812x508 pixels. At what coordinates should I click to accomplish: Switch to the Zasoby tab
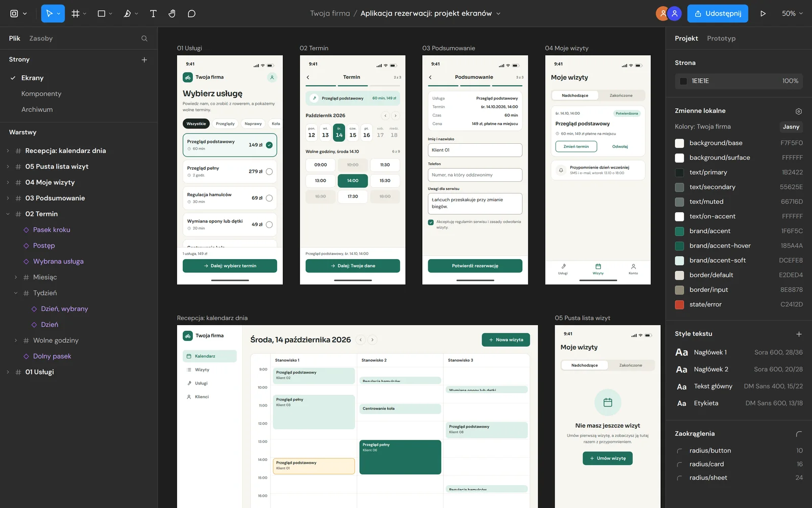pyautogui.click(x=41, y=39)
